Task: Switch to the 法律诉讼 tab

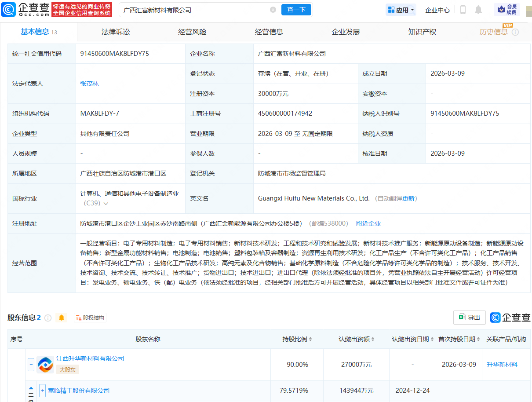Action: (115, 31)
